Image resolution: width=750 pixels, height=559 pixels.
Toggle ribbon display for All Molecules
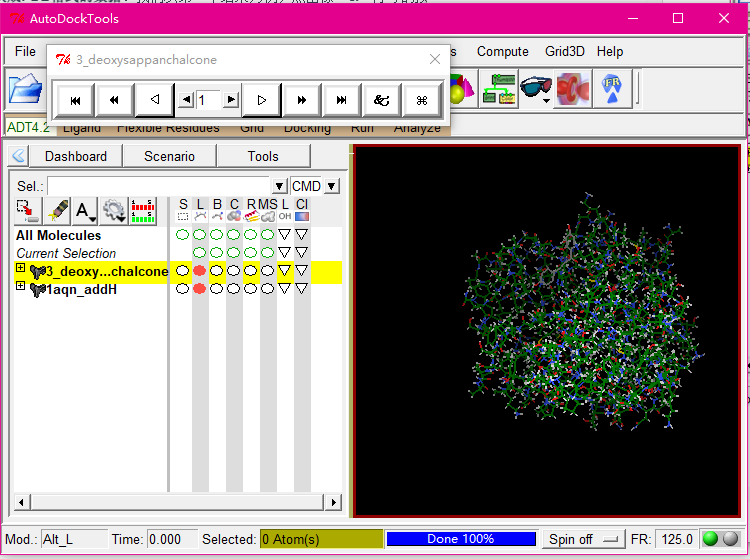[x=250, y=235]
